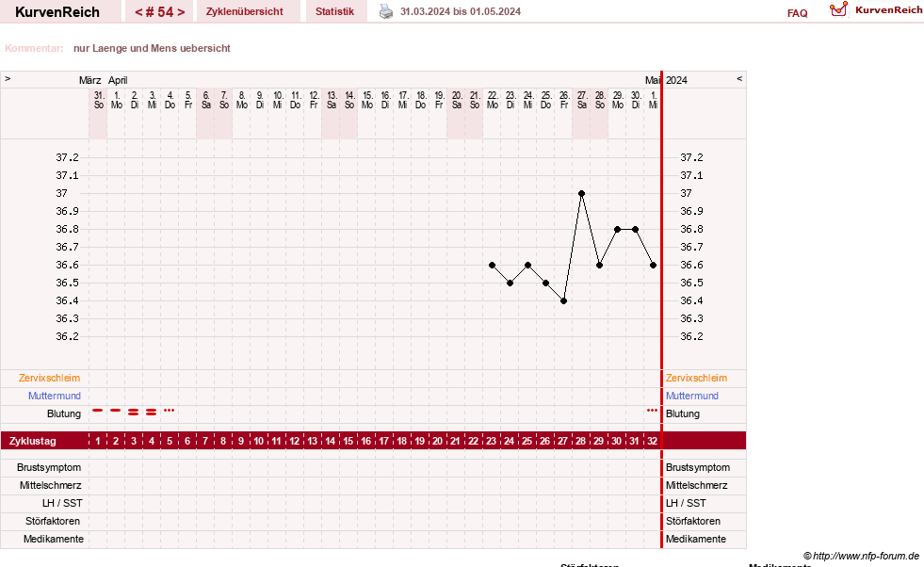Open the Statistik tab
The width and height of the screenshot is (924, 567).
pyautogui.click(x=334, y=11)
